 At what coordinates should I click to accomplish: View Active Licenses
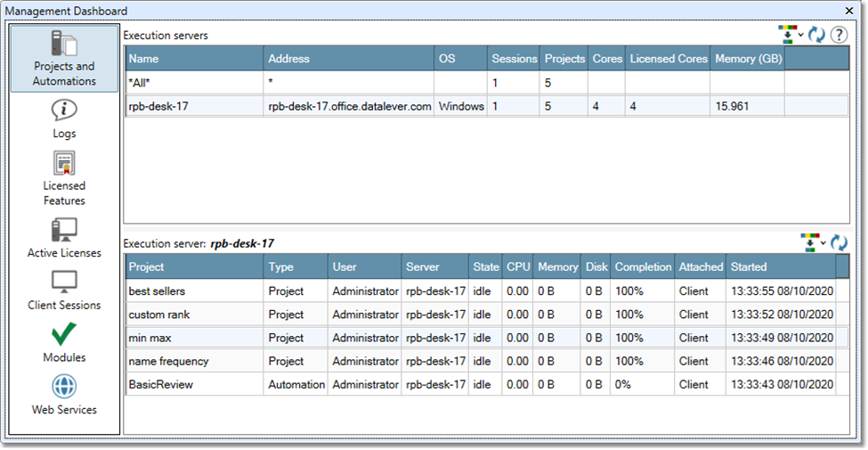click(x=64, y=238)
